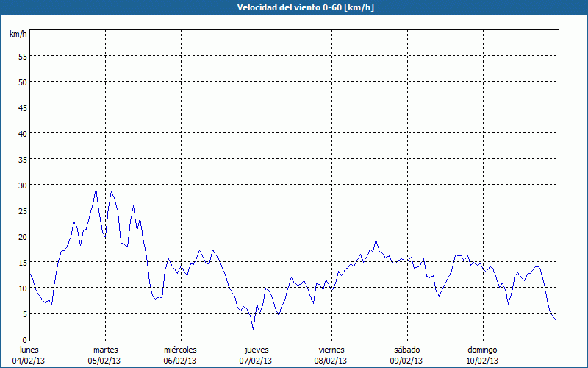588x368 pixels.
Task: Select the 55 y-axis tick label
Action: [22, 56]
